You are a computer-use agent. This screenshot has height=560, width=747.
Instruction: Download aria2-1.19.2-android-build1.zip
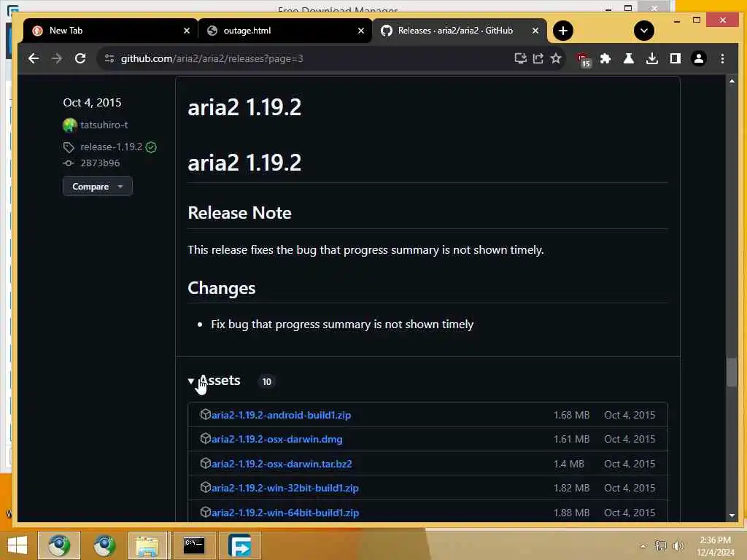click(x=281, y=415)
